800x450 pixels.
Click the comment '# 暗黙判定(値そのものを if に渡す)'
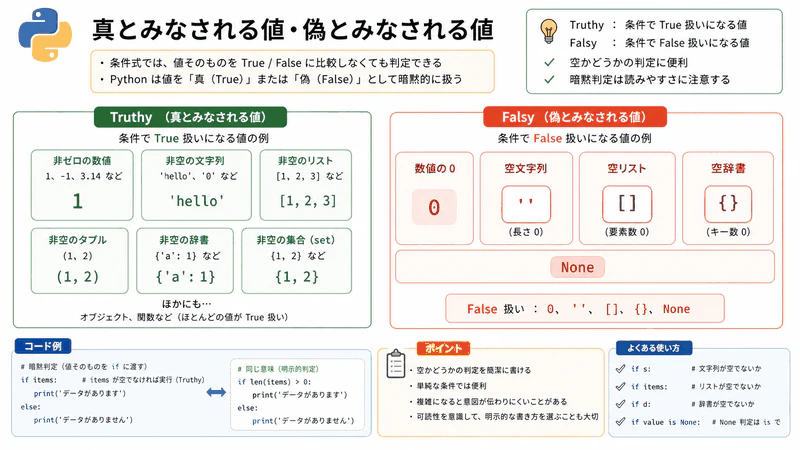point(84,366)
